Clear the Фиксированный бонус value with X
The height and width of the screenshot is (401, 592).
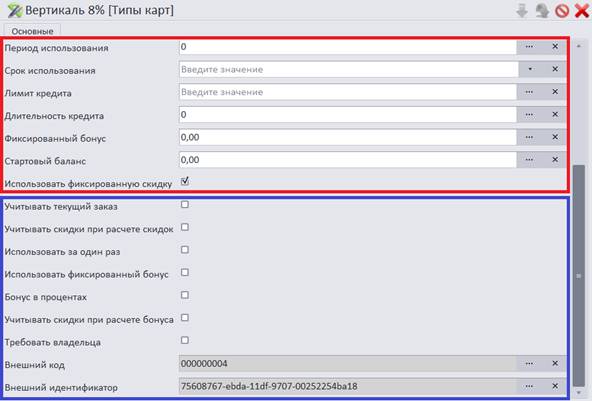coord(555,137)
